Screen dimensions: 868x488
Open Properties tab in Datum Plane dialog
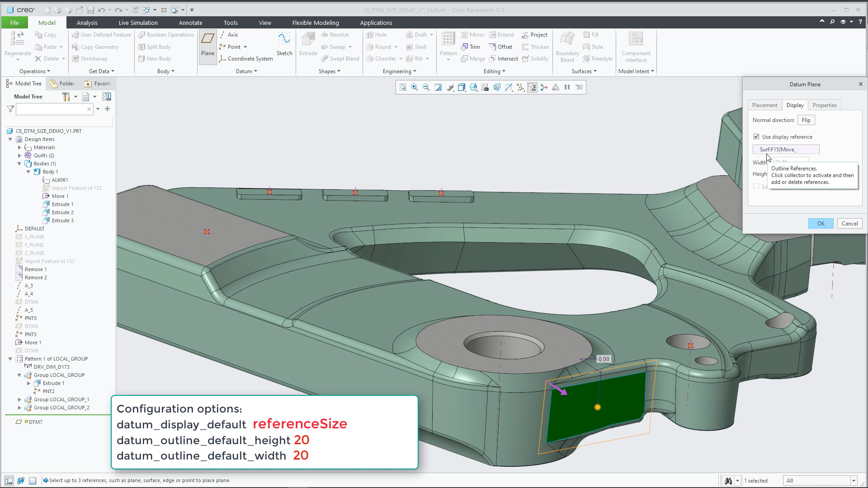[824, 105]
